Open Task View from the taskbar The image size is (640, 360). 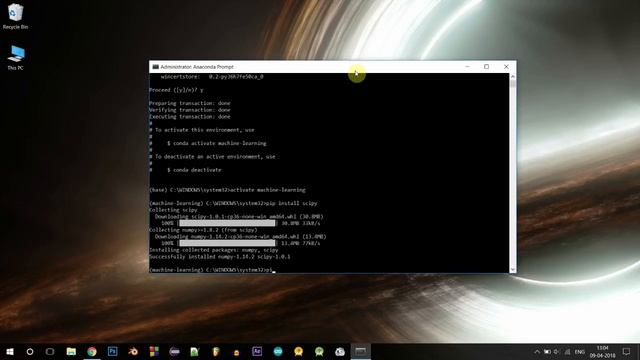(x=50, y=351)
